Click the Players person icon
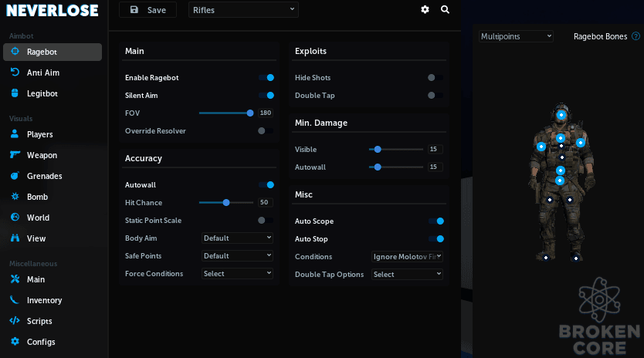644x358 pixels. [15, 133]
